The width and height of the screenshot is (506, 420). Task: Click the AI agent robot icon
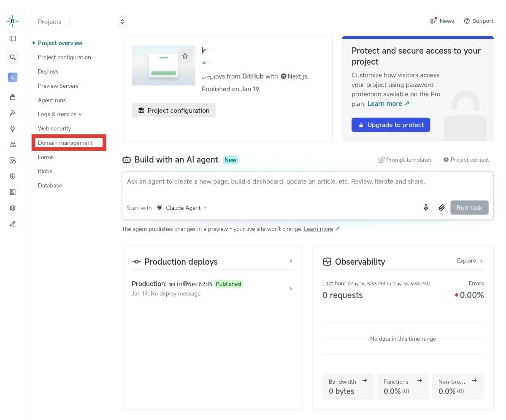point(127,160)
